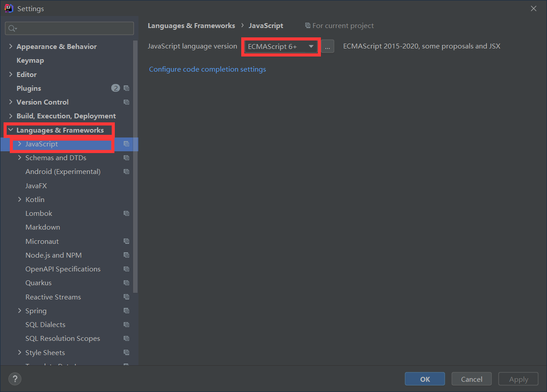Image resolution: width=547 pixels, height=392 pixels.
Task: Click the help question mark icon
Action: click(x=15, y=379)
